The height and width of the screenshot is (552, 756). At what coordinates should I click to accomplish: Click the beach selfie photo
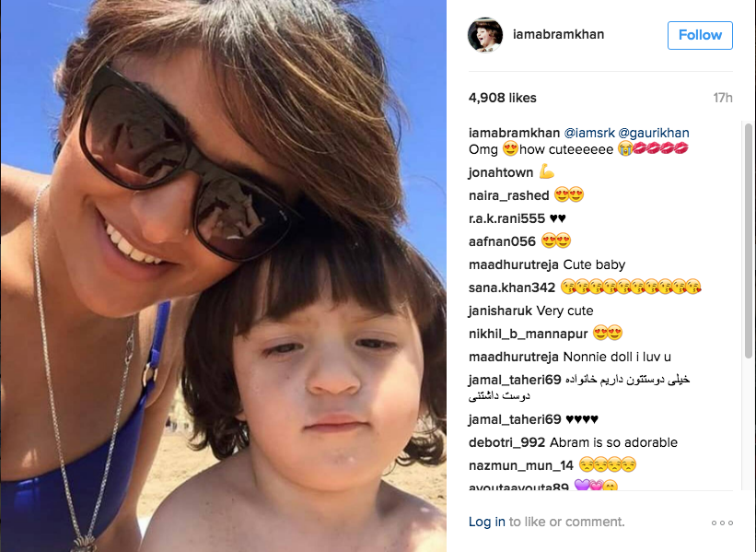(x=223, y=276)
